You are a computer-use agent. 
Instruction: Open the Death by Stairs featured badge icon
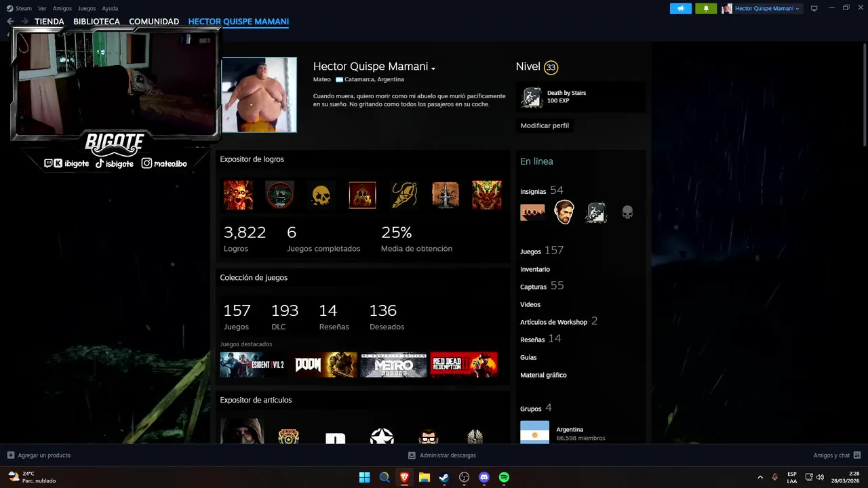(x=532, y=97)
